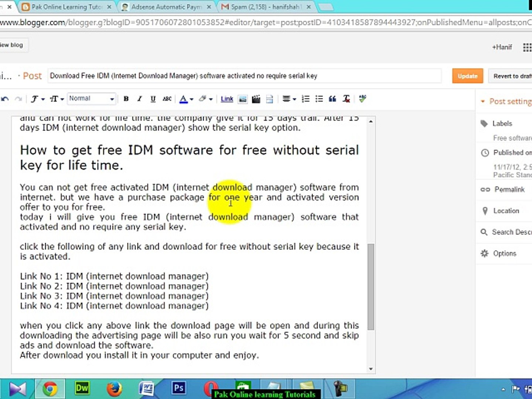The width and height of the screenshot is (532, 399).
Task: Remove formatting with Tx icon
Action: pos(346,99)
